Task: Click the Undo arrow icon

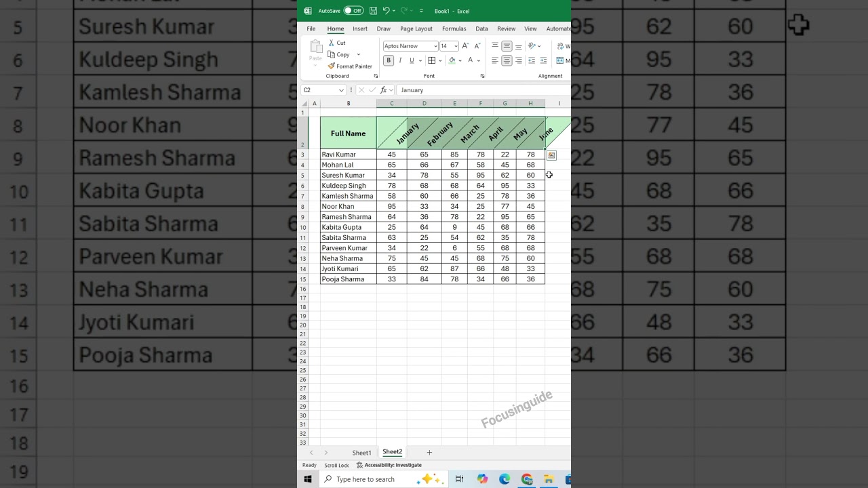Action: coord(386,11)
